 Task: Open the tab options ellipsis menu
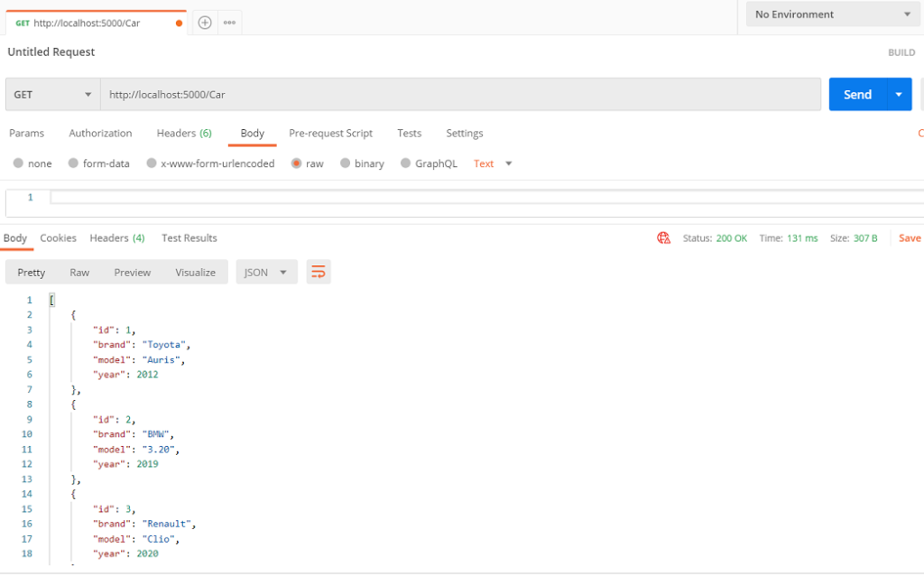[229, 23]
